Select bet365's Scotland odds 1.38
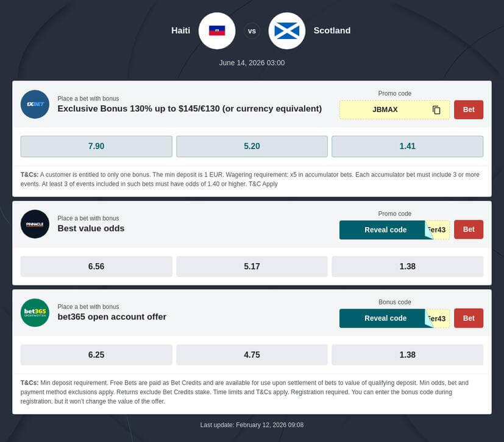The image size is (504, 442). pos(407,354)
